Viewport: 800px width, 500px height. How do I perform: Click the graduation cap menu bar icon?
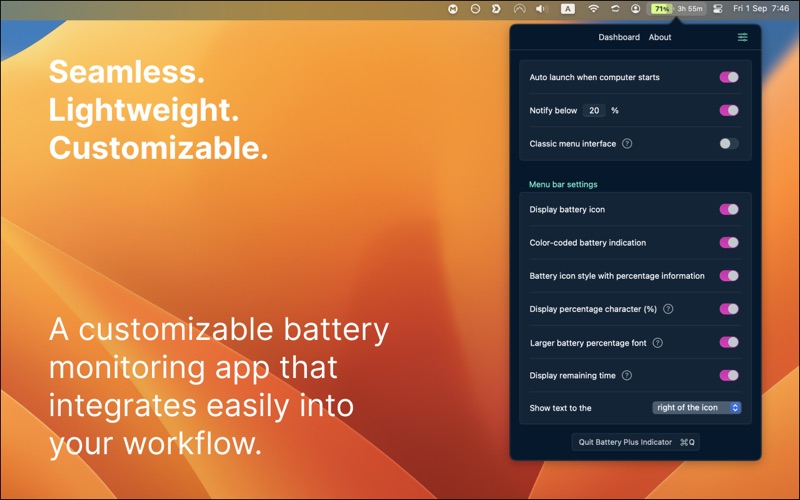(615, 9)
